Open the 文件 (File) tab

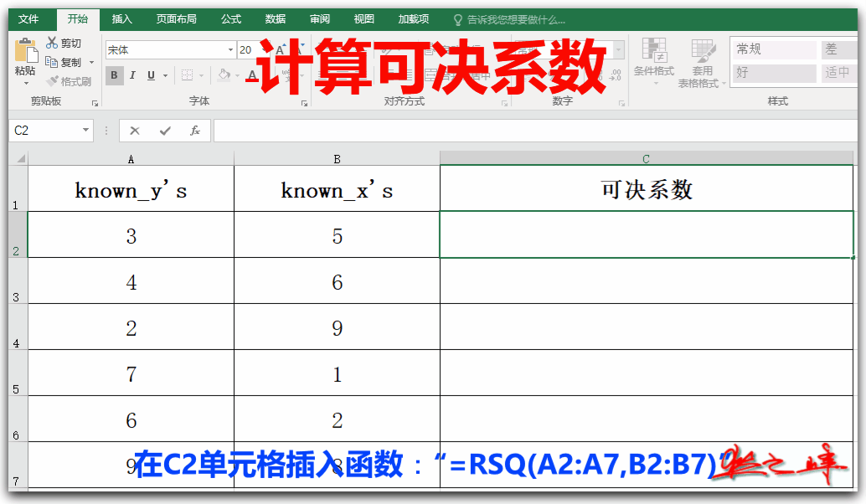pyautogui.click(x=28, y=19)
